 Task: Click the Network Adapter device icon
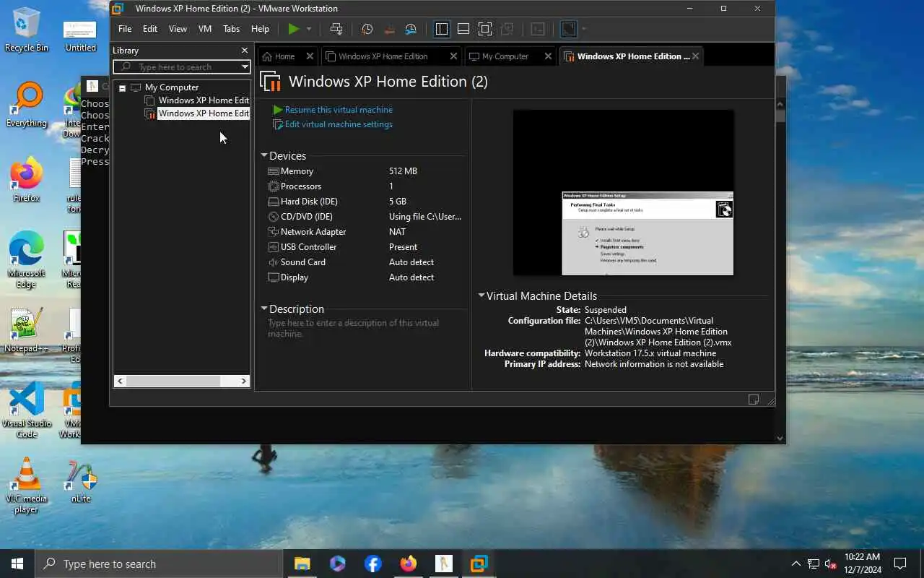[273, 232]
